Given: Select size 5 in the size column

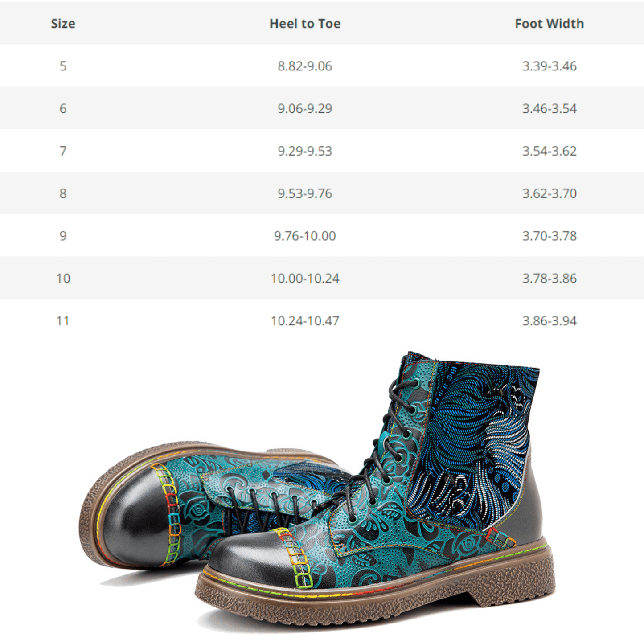Looking at the screenshot, I should [63, 66].
